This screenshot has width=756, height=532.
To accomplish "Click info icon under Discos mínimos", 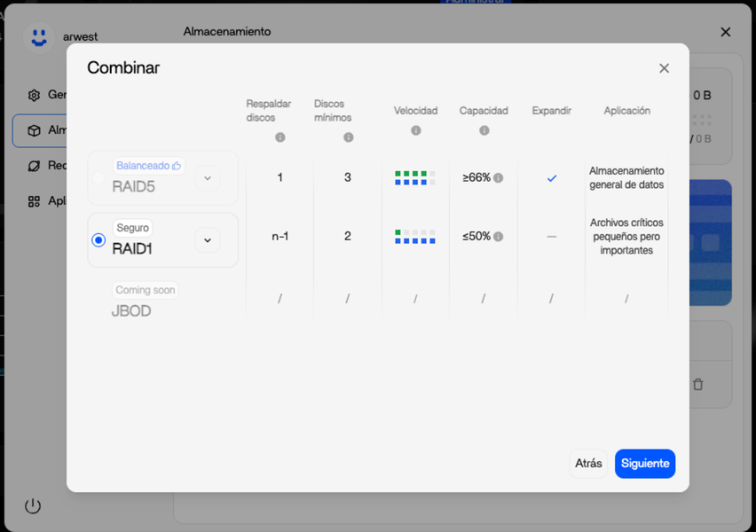I will [348, 137].
